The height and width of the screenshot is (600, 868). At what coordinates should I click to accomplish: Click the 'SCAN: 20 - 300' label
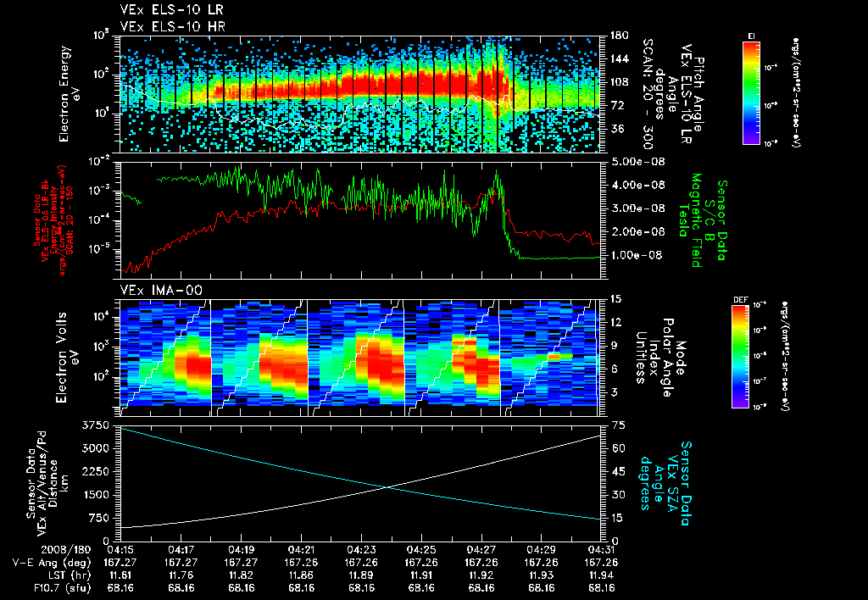pyautogui.click(x=648, y=93)
